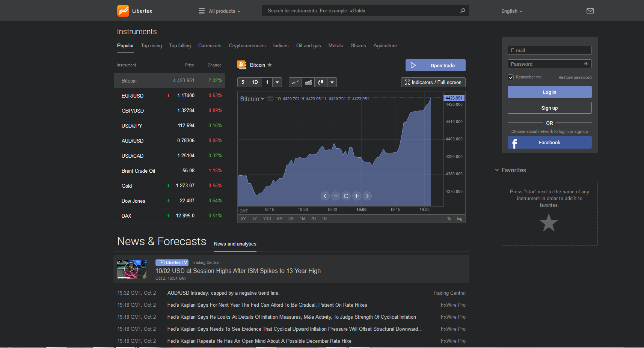Viewport: 644px width, 348px height.
Task: Click Indicators / Full screen button
Action: [433, 82]
